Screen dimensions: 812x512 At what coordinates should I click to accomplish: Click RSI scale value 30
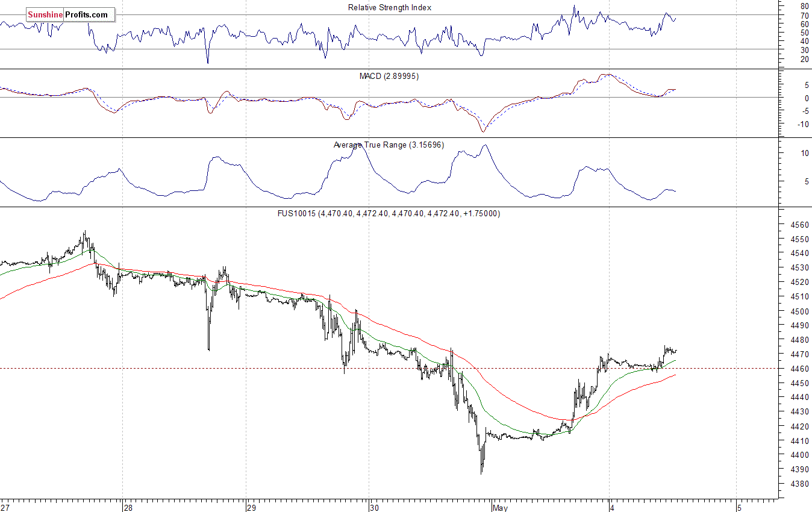(804, 50)
